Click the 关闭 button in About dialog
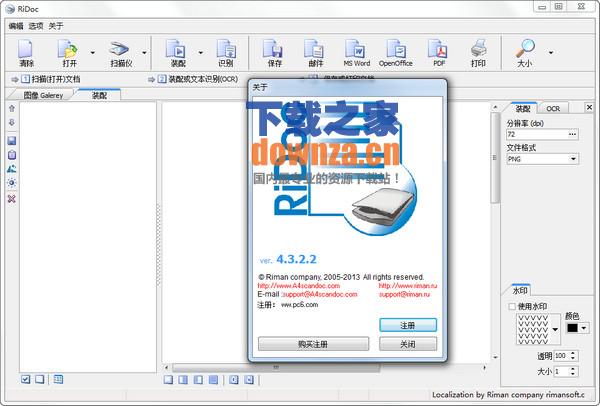The width and height of the screenshot is (600, 406). click(408, 344)
